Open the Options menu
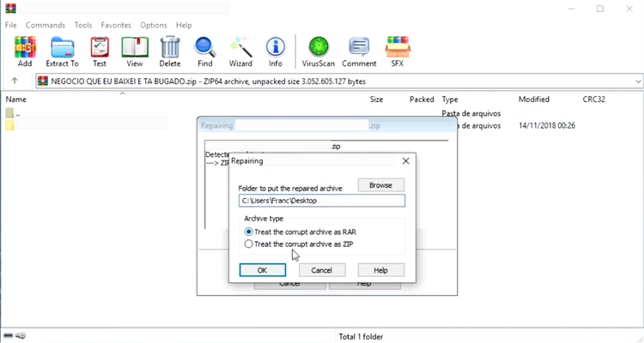Screen dimensions: 644x343 (x=153, y=25)
